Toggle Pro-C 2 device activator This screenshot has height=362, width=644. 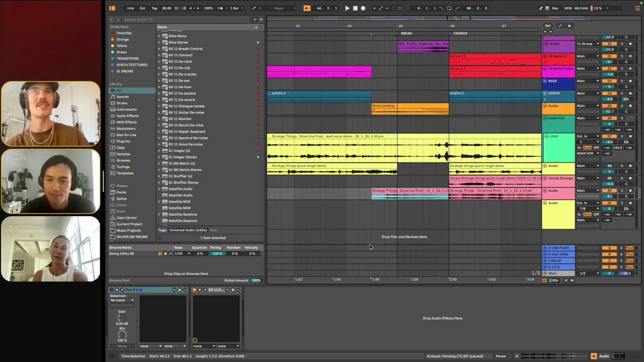pyautogui.click(x=112, y=290)
